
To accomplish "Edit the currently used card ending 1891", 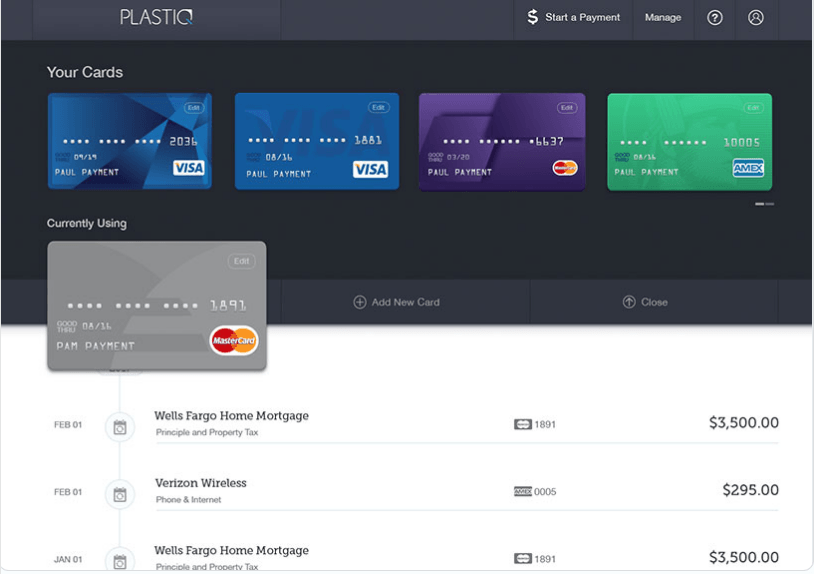I will (x=241, y=261).
